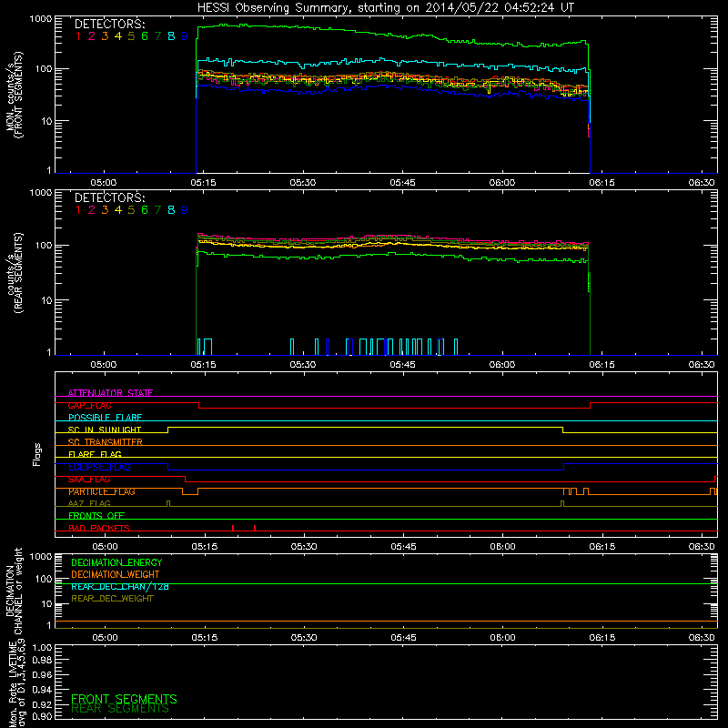
Task: Click the 10 y-axis label of rear segments plot
Action: pos(46,300)
